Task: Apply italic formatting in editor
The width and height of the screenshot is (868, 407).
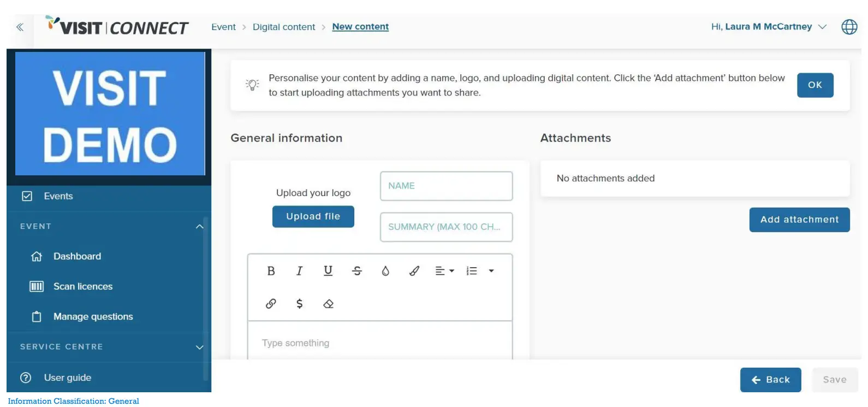Action: tap(299, 271)
